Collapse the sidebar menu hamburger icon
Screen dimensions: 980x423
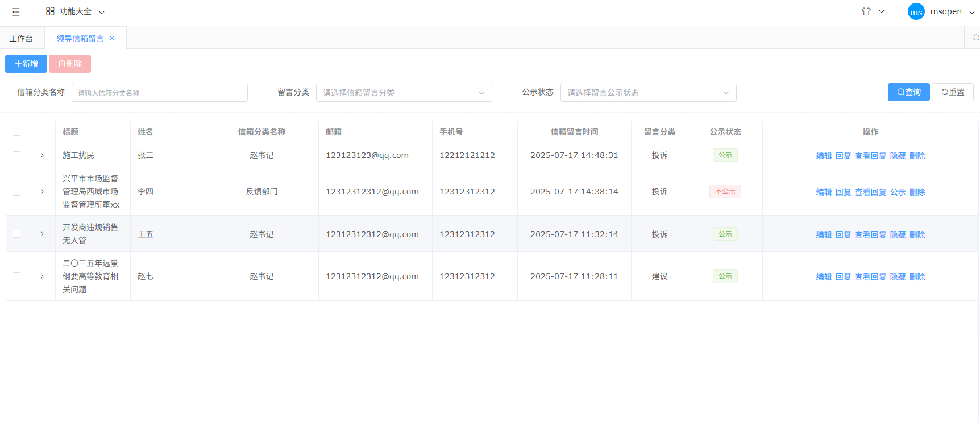[16, 12]
